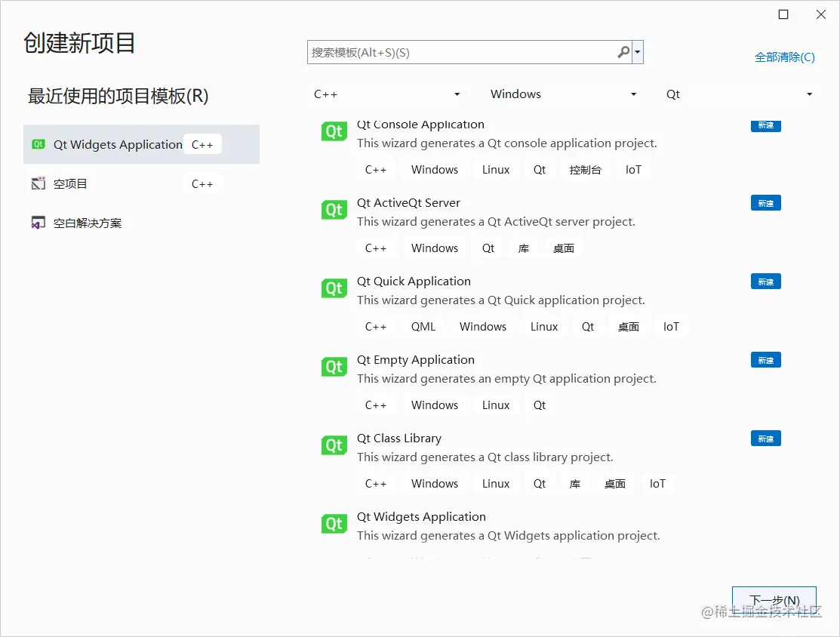Click the 桌面 tag of Qt Class Library

(x=614, y=484)
